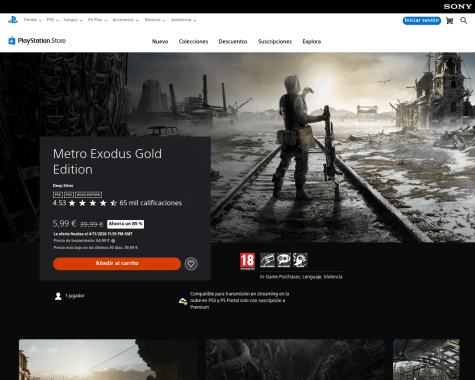
Task: Click the 65 mil calificaciones rating link
Action: tap(151, 203)
